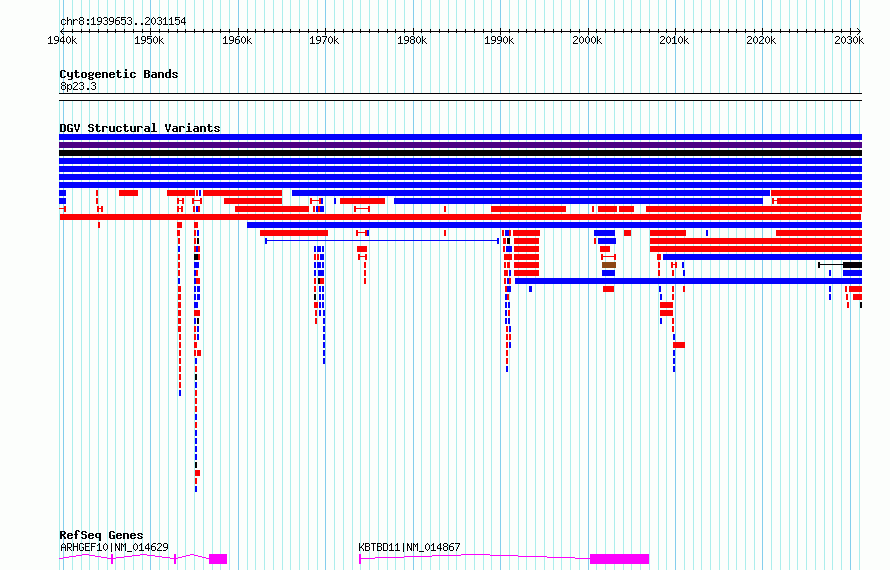Select KBTBD11's small first exon tick

360,559
